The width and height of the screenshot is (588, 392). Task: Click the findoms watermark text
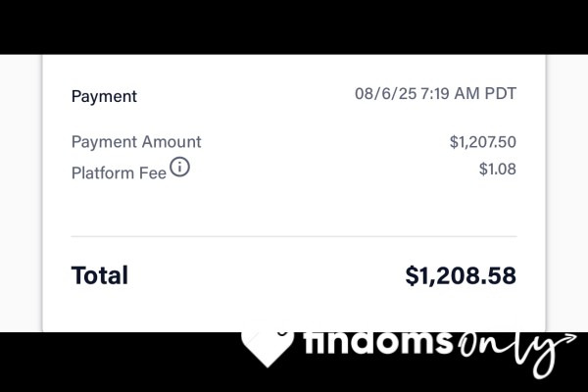378,342
